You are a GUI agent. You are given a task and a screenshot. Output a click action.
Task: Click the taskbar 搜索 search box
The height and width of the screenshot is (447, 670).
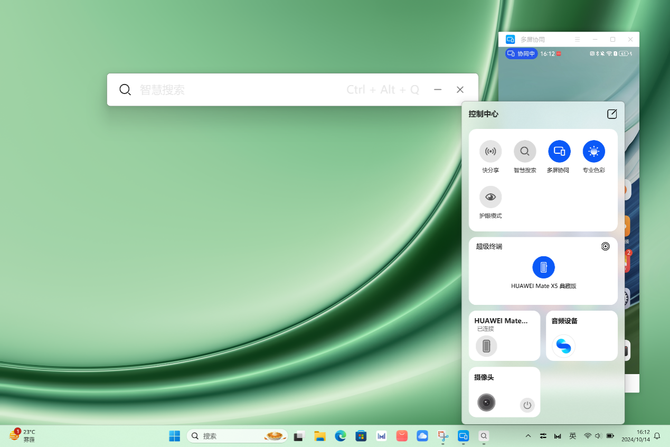(237, 436)
